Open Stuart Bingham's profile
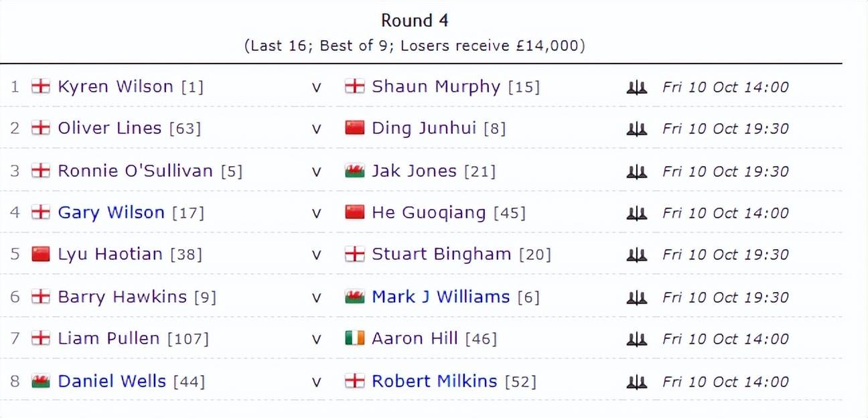The height and width of the screenshot is (418, 868). point(441,254)
